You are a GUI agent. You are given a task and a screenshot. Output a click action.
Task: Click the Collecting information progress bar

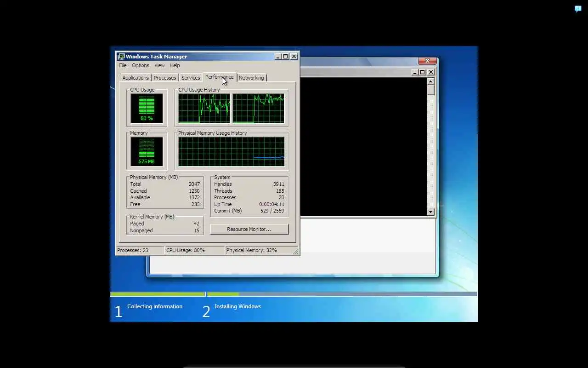point(158,294)
